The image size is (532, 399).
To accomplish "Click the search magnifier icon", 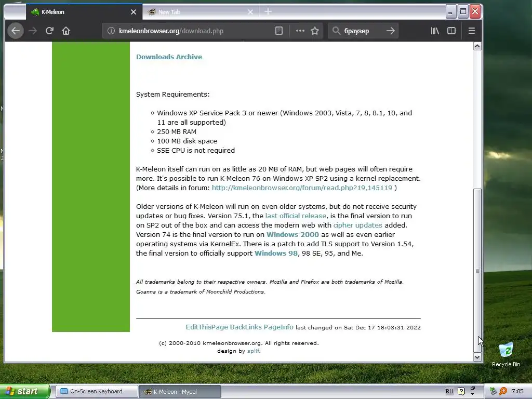I will pyautogui.click(x=336, y=31).
